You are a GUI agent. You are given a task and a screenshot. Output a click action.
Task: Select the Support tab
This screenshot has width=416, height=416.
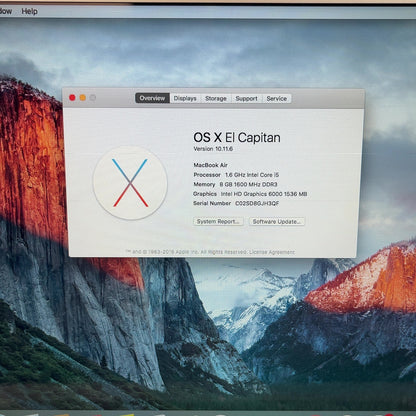[x=246, y=98]
